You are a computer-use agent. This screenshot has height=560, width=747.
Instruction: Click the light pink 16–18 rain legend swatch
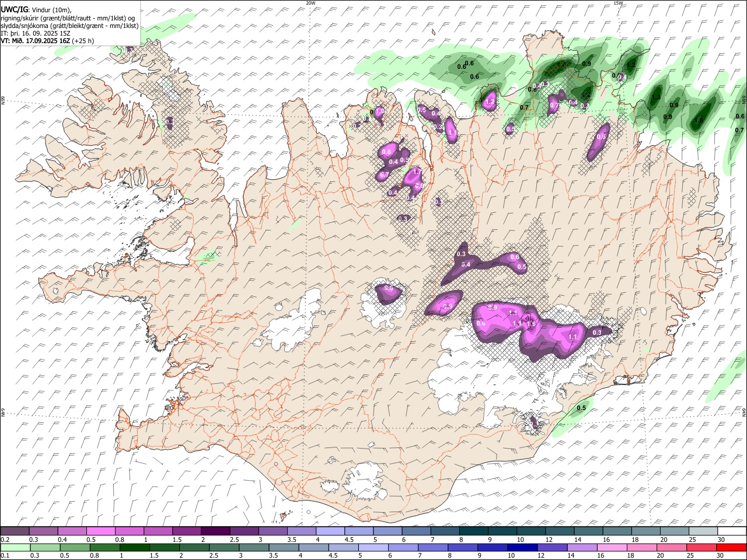point(612,548)
